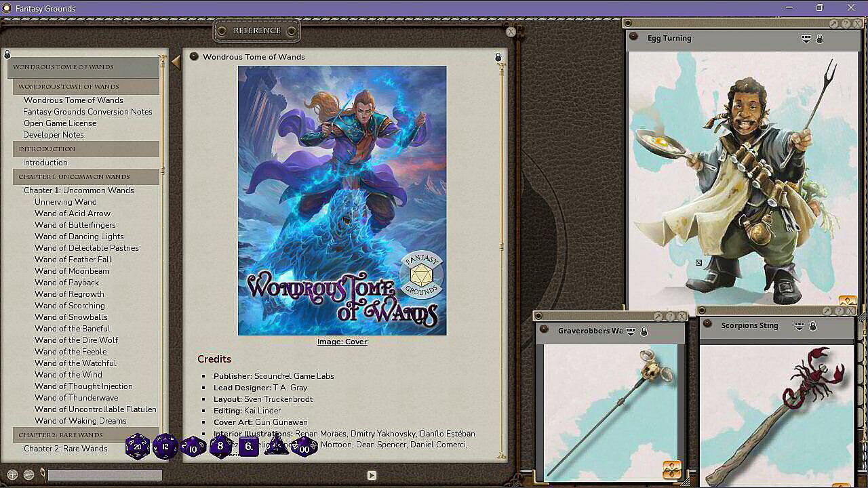Toggle the lock on Graverobbers Wand image
This screenshot has width=868, height=488.
pos(644,331)
